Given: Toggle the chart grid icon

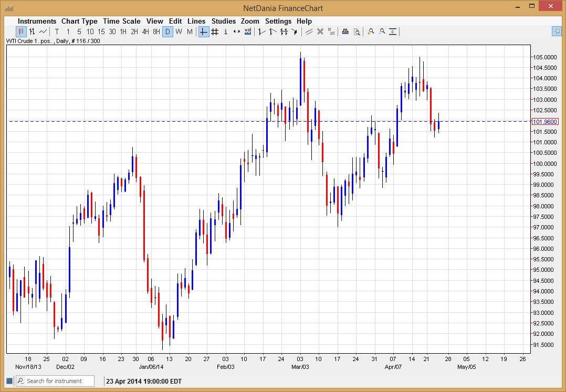Looking at the screenshot, I should click(214, 31).
